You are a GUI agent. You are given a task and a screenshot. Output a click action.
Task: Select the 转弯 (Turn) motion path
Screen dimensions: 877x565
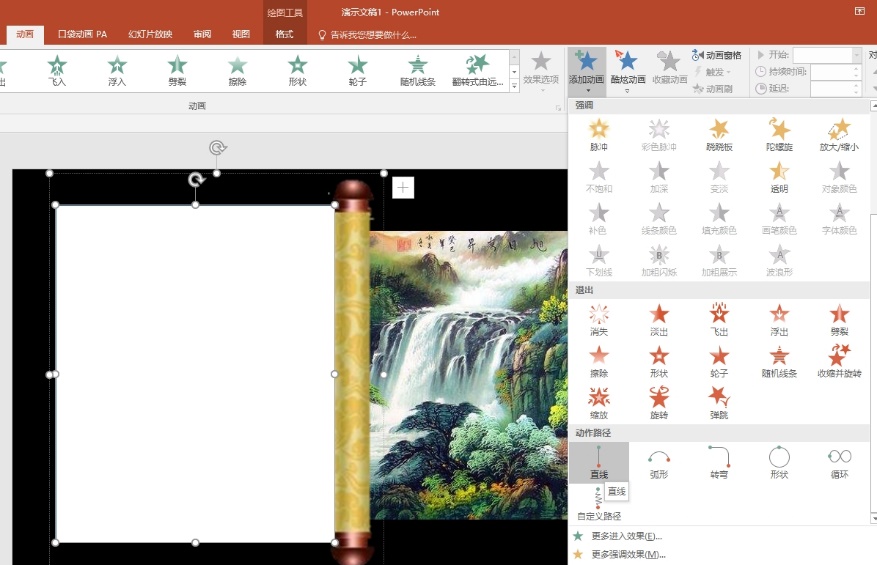719,463
